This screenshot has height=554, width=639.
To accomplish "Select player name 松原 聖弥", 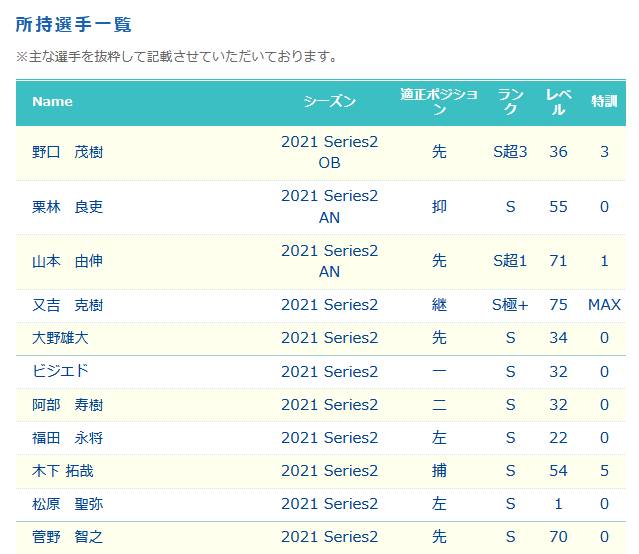I will [68, 504].
